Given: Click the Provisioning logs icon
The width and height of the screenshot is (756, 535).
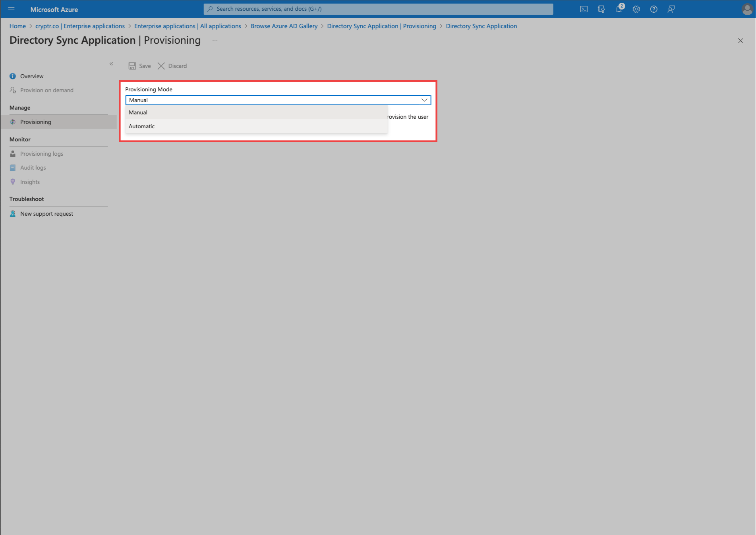Looking at the screenshot, I should (13, 154).
